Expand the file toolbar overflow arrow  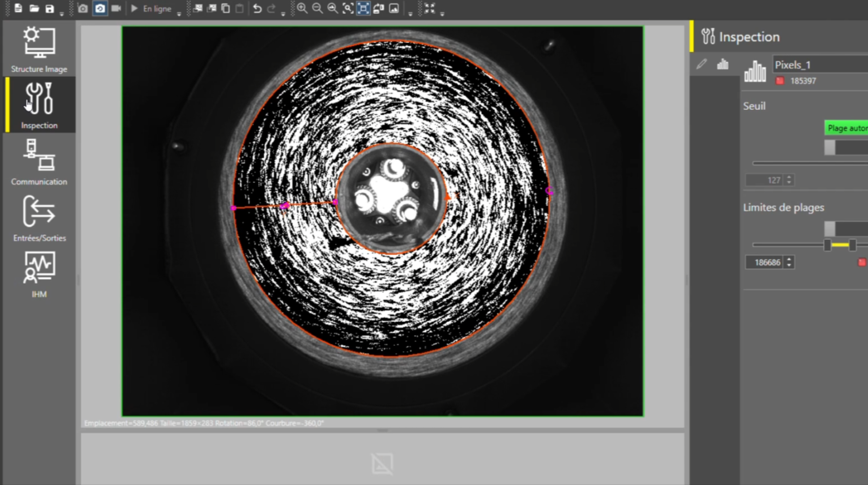61,14
